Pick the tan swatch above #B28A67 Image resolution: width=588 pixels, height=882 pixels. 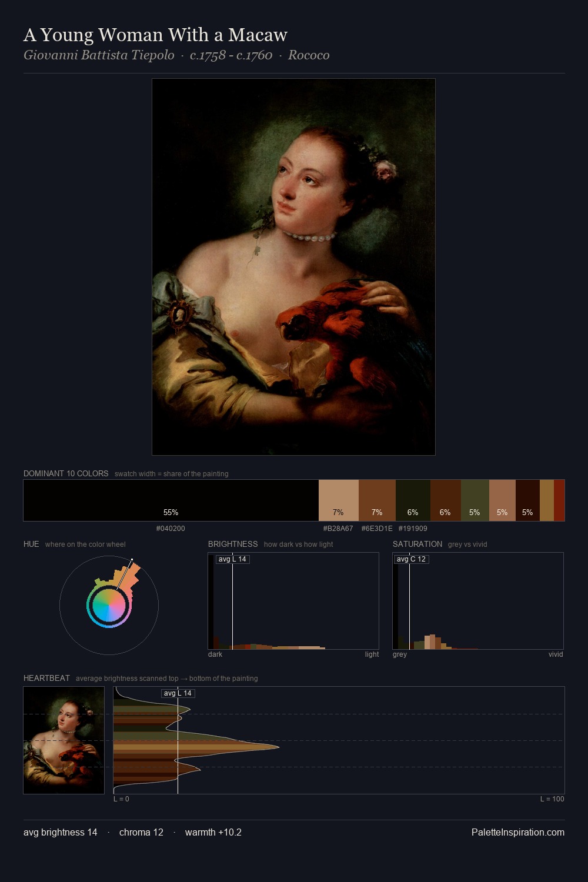pyautogui.click(x=339, y=500)
